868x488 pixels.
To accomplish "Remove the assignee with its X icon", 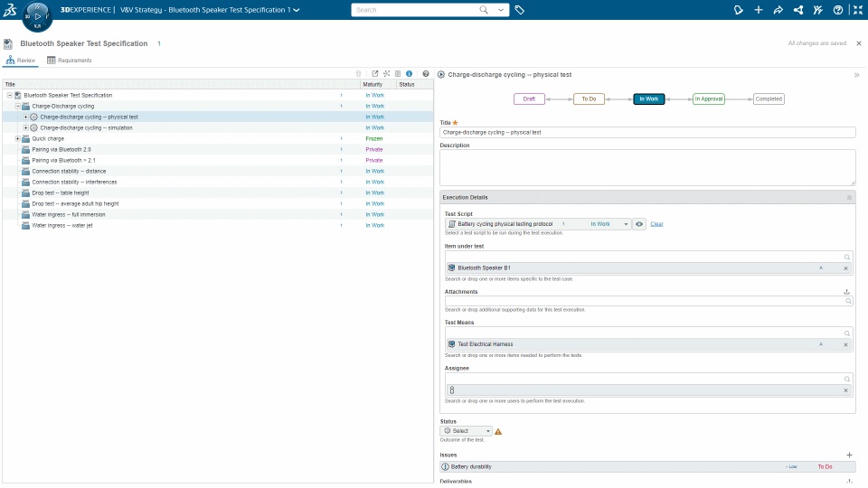I will (x=846, y=390).
